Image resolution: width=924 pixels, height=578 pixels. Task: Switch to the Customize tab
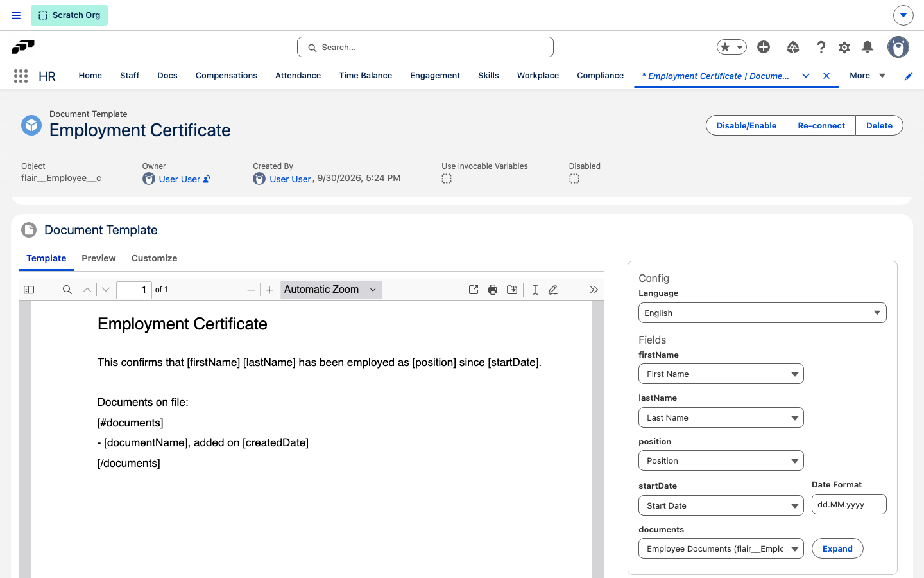154,258
